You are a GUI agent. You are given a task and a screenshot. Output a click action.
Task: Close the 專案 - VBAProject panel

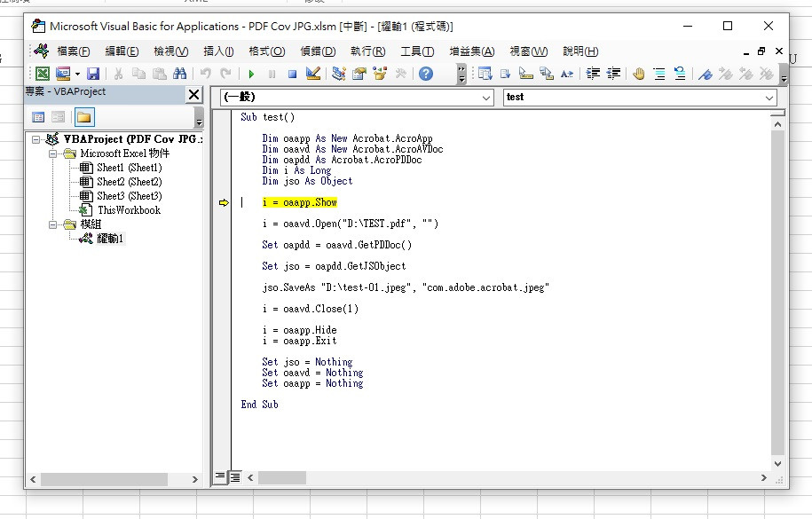(x=193, y=95)
